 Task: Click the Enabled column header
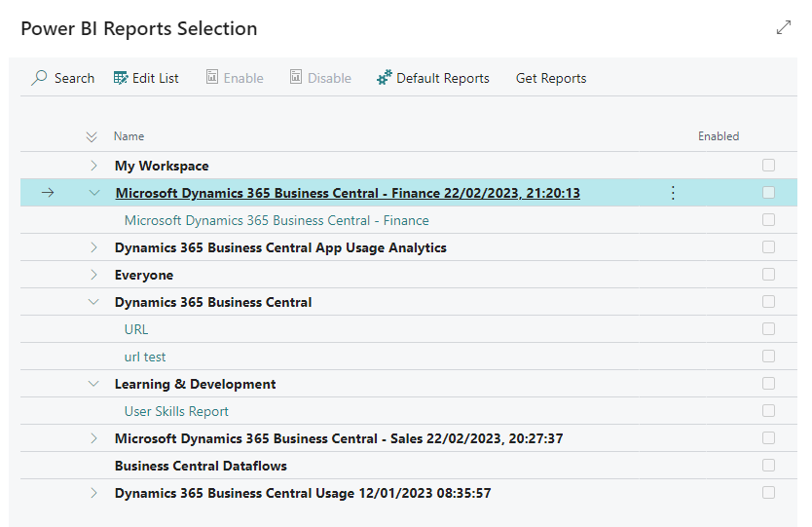point(719,136)
